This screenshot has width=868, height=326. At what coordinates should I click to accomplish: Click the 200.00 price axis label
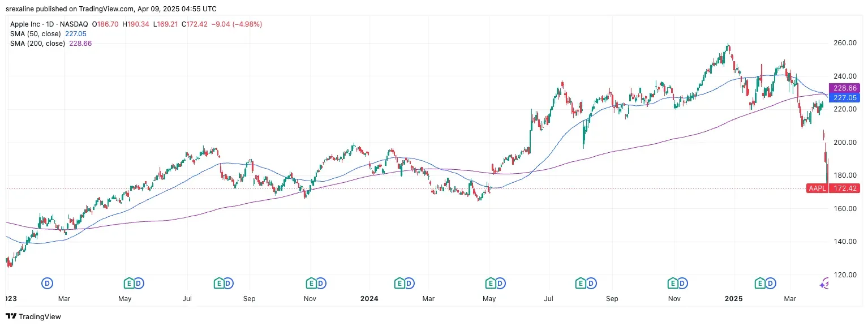[844, 143]
